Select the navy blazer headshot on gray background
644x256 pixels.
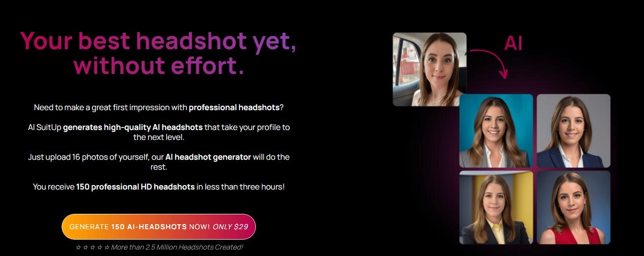click(x=573, y=131)
